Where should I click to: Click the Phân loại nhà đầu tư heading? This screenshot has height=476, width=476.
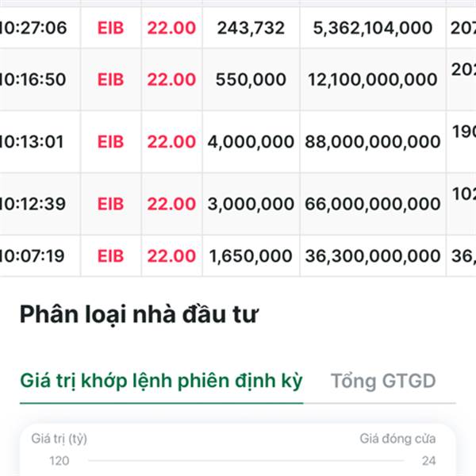click(139, 315)
